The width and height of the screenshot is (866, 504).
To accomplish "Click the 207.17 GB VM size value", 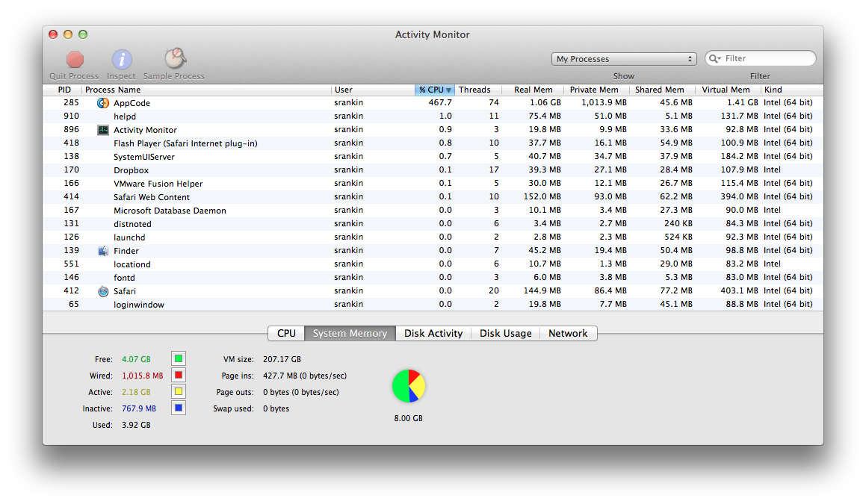I will coord(282,359).
